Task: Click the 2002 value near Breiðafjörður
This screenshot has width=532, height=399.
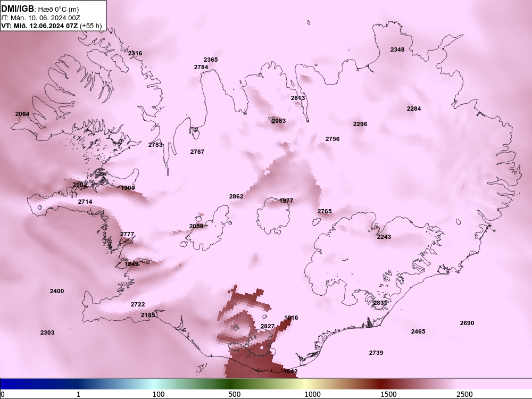Action: coord(80,185)
